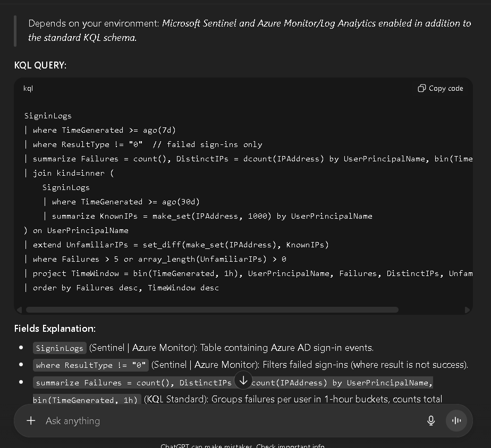Viewport: 491px width, 448px height.
Task: Click the Depends on your environment quote
Action: pyautogui.click(x=250, y=30)
